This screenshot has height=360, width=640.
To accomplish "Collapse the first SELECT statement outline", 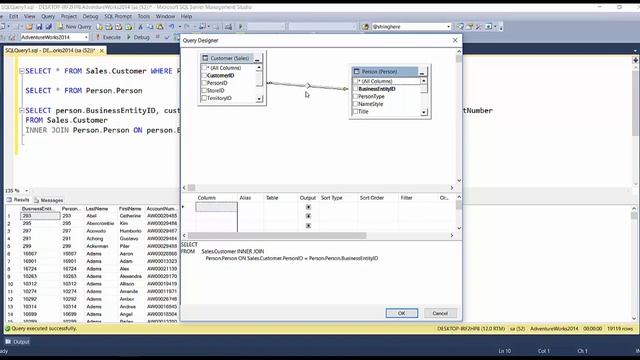I will [22, 71].
